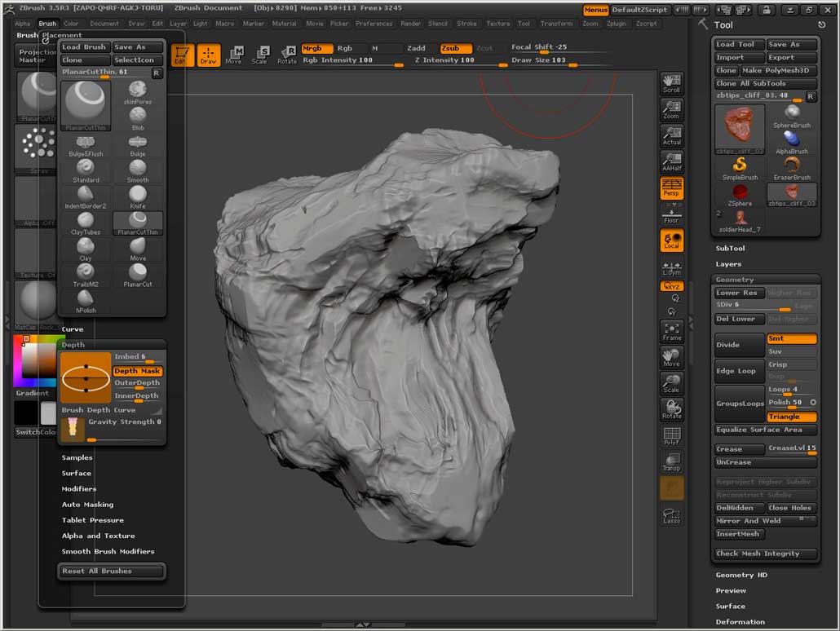Image resolution: width=840 pixels, height=631 pixels.
Task: Click Reset All Brushes button
Action: [x=113, y=571]
